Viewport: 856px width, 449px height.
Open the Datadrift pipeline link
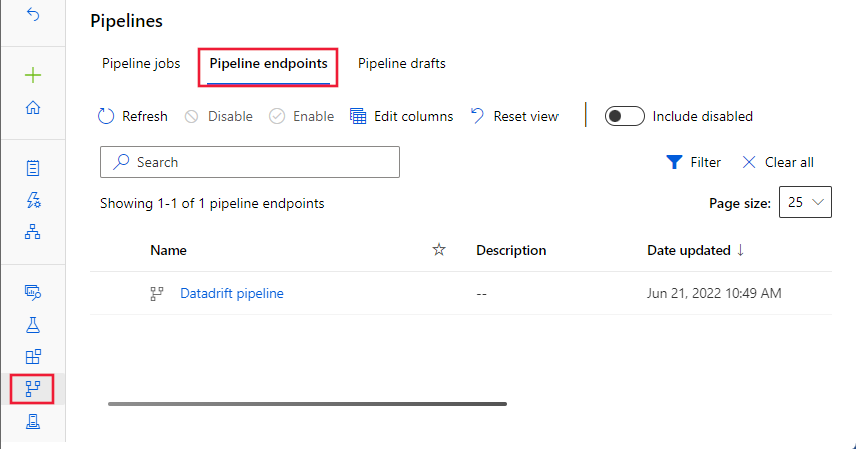point(232,293)
